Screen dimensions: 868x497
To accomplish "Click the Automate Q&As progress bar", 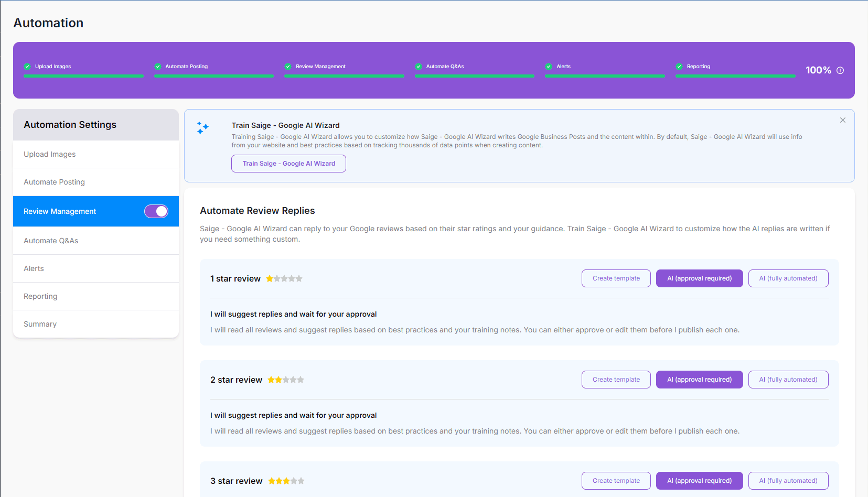I will pos(475,76).
